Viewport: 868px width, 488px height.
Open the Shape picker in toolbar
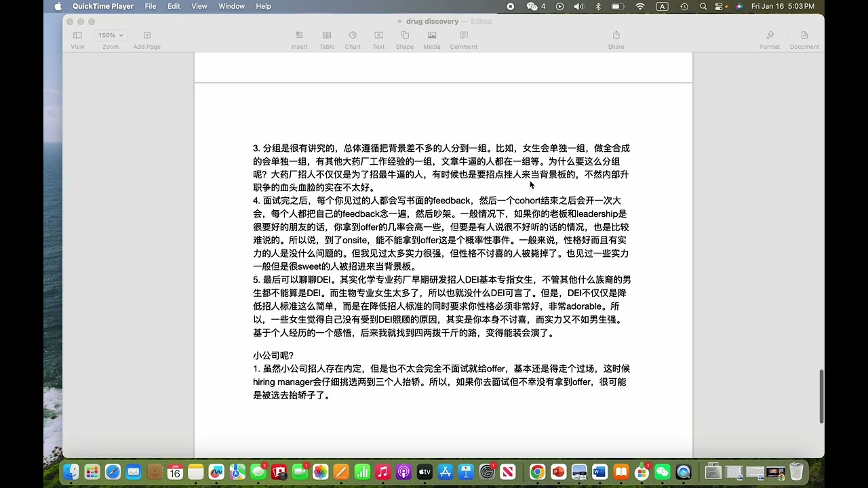405,39
